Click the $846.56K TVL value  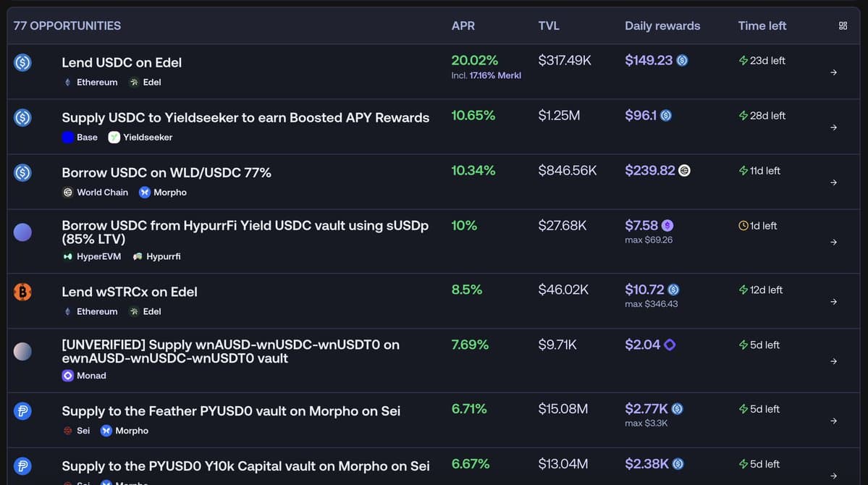[568, 171]
